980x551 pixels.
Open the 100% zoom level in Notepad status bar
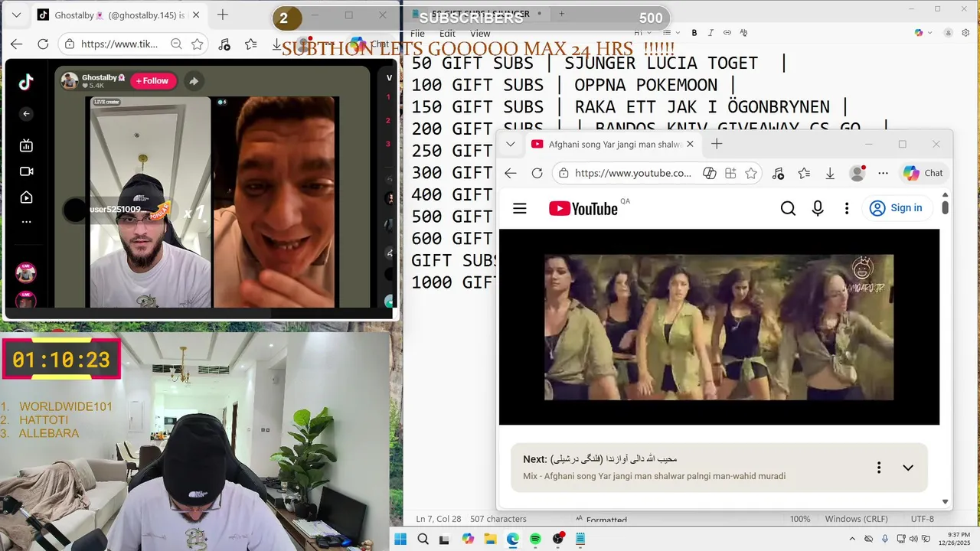coord(800,519)
